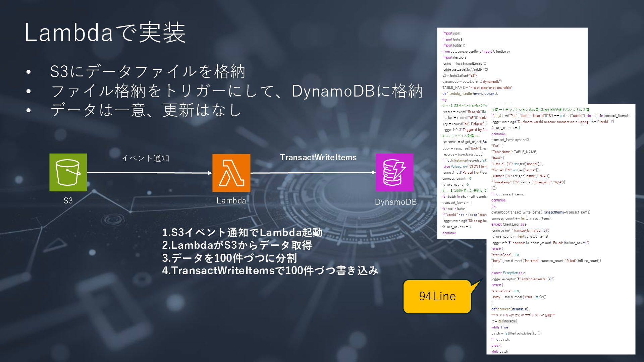This screenshot has height=362, width=644.
Task: Select the slide title Lambdaで実装
Action: point(105,33)
